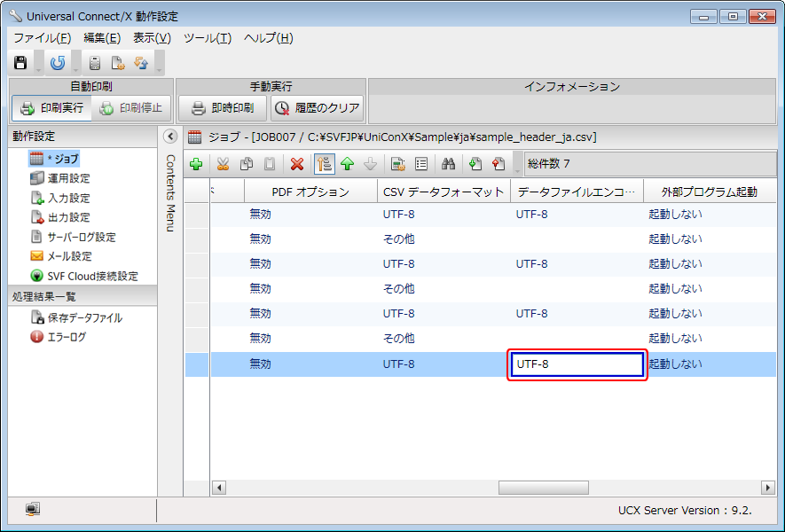Screen dimensions: 785x532
Task: Open job detail settings gear icon
Action: tap(398, 164)
